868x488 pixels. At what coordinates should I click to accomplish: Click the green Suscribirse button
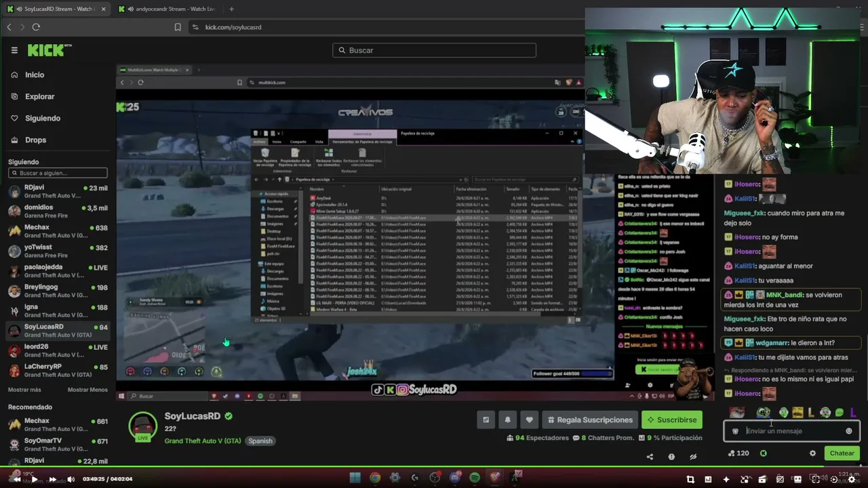(x=671, y=420)
